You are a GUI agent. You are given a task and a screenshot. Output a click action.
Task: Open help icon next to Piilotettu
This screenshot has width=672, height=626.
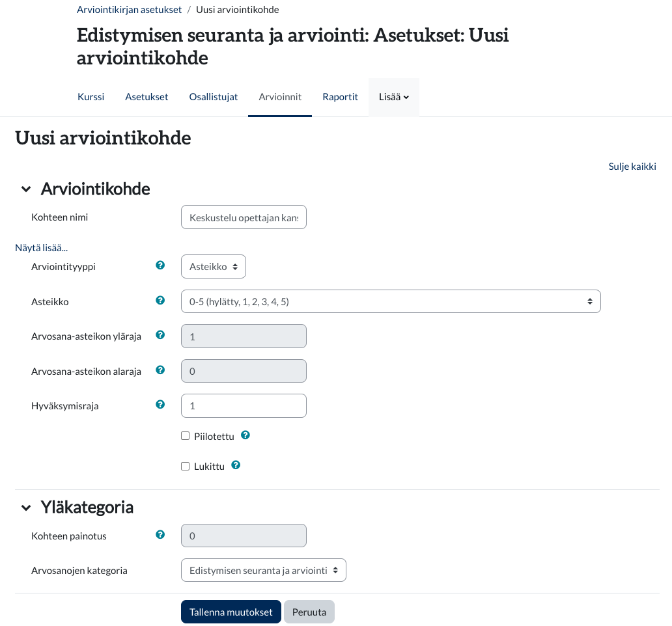pyautogui.click(x=245, y=435)
